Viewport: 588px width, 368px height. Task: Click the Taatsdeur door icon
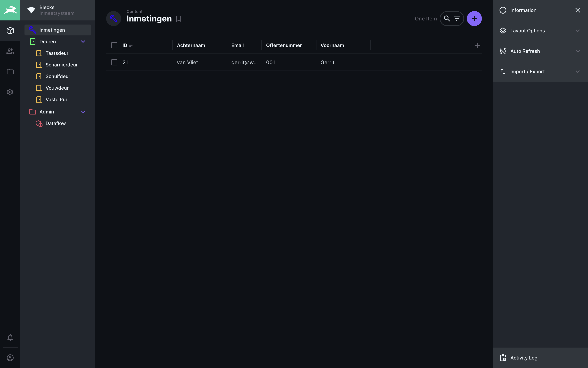point(39,53)
